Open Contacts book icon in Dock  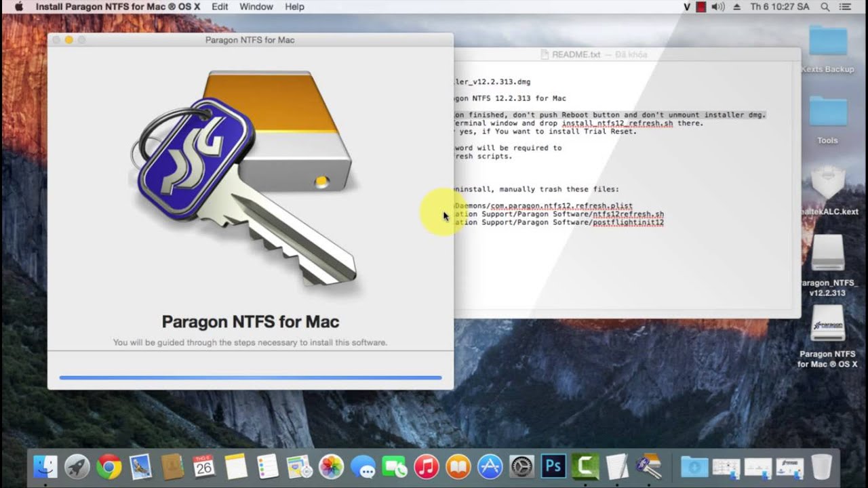(x=172, y=466)
